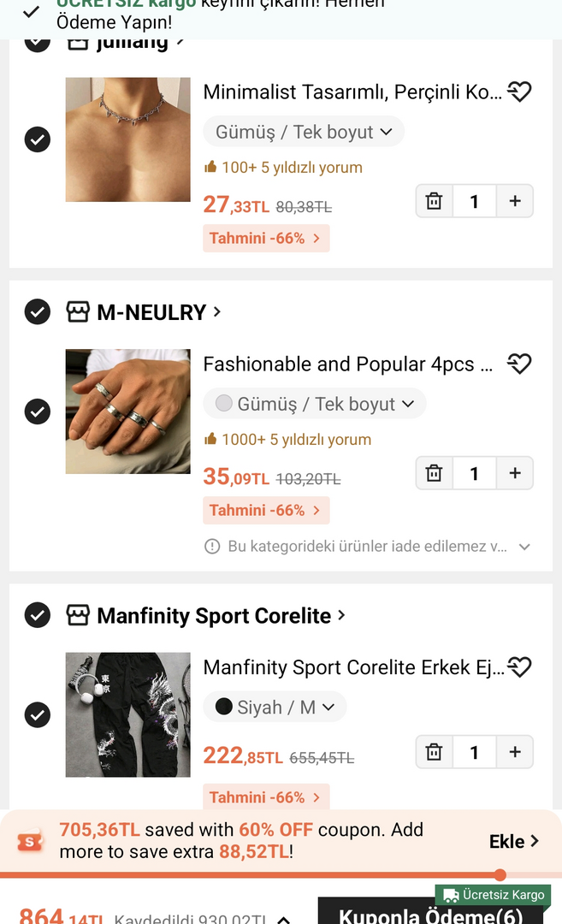
Task: Open M-NEULRY store icon
Action: tap(78, 312)
